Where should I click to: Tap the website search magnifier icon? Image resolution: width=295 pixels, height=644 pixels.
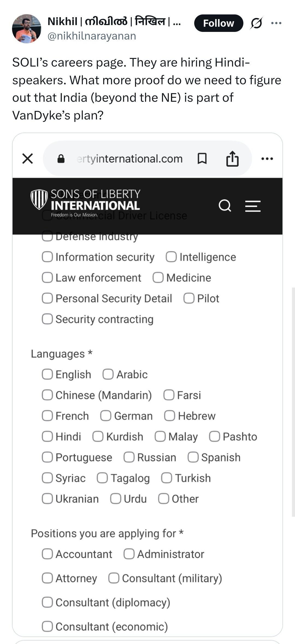(225, 206)
